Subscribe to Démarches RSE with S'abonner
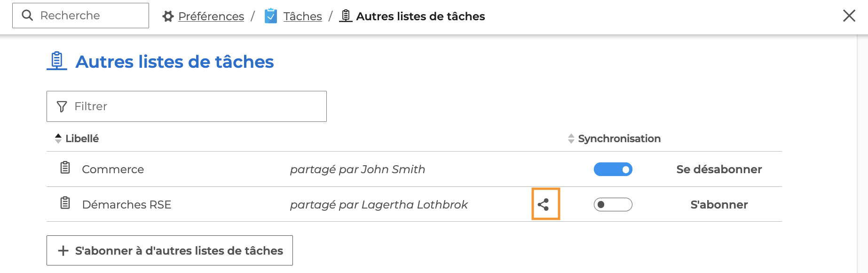868x273 pixels. point(719,205)
